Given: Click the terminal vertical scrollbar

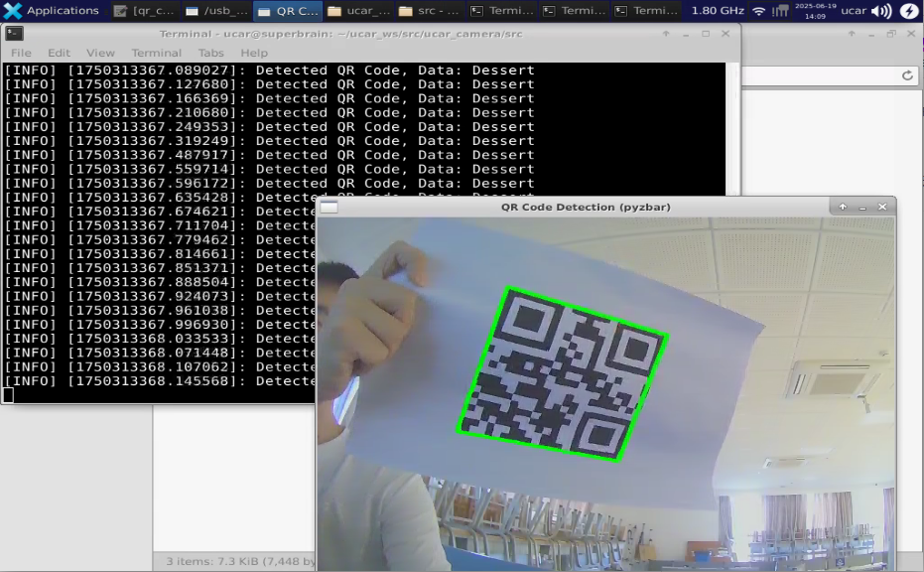Looking at the screenshot, I should [x=732, y=128].
